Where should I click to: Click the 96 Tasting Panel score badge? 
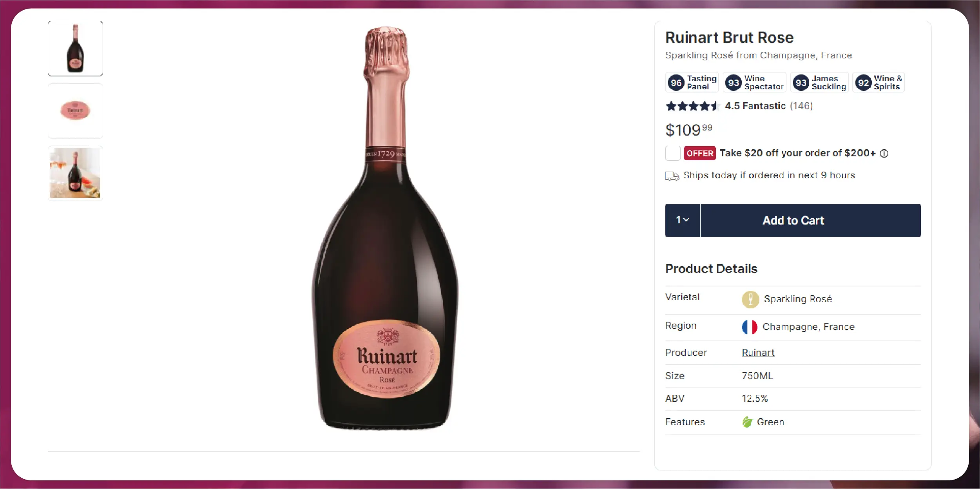[692, 83]
